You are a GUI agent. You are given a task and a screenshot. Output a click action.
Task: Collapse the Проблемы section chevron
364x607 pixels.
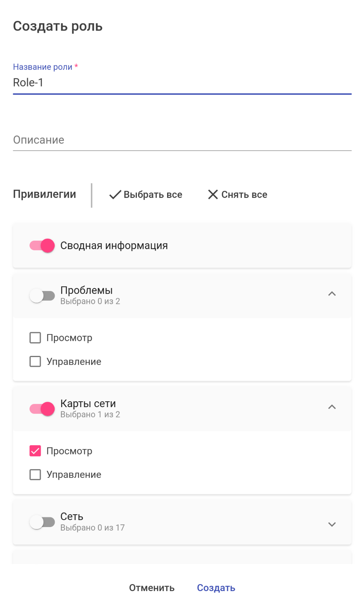click(332, 294)
